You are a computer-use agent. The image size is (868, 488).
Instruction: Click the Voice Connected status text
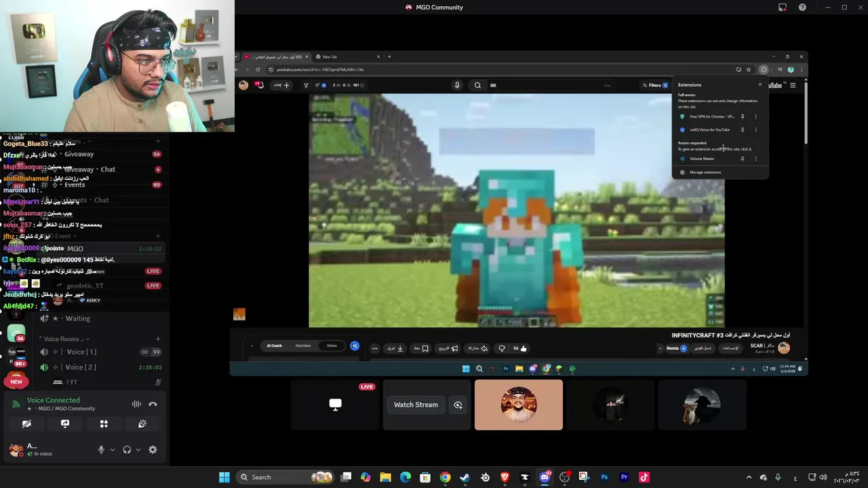(x=54, y=400)
